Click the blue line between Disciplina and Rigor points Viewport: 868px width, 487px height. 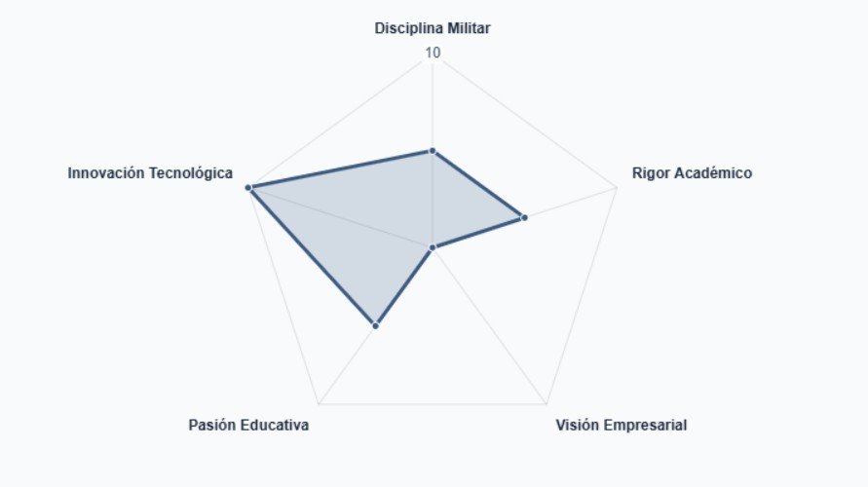[x=478, y=184]
